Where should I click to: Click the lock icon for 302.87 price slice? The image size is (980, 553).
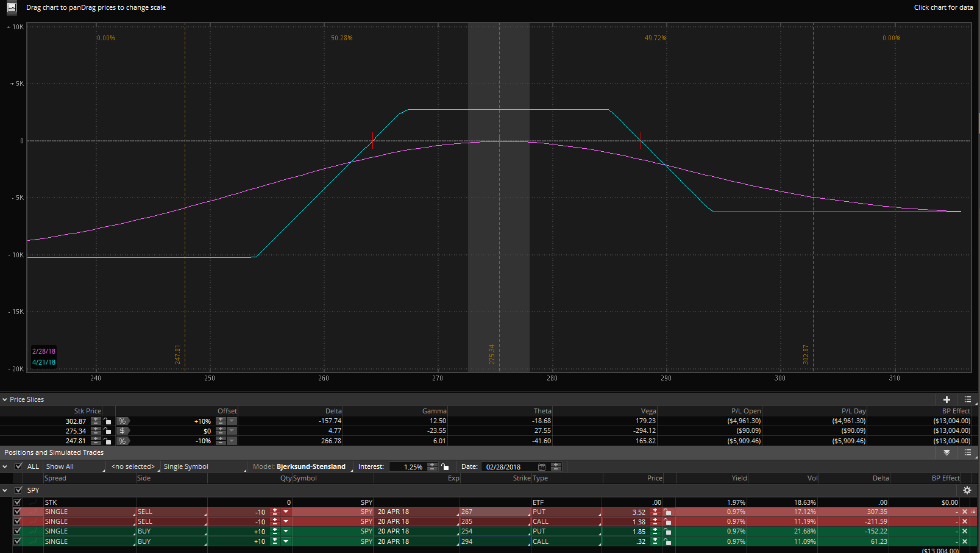(108, 421)
